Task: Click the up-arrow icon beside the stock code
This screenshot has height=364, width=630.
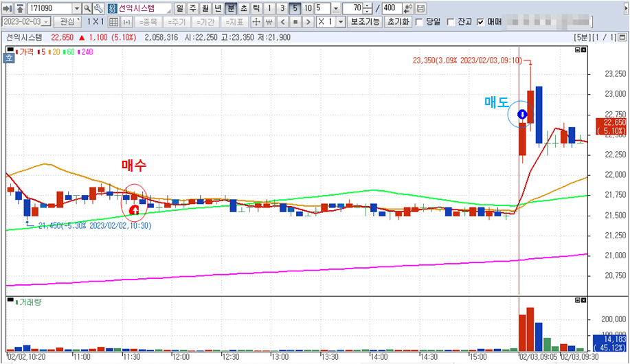Action: coord(20,8)
